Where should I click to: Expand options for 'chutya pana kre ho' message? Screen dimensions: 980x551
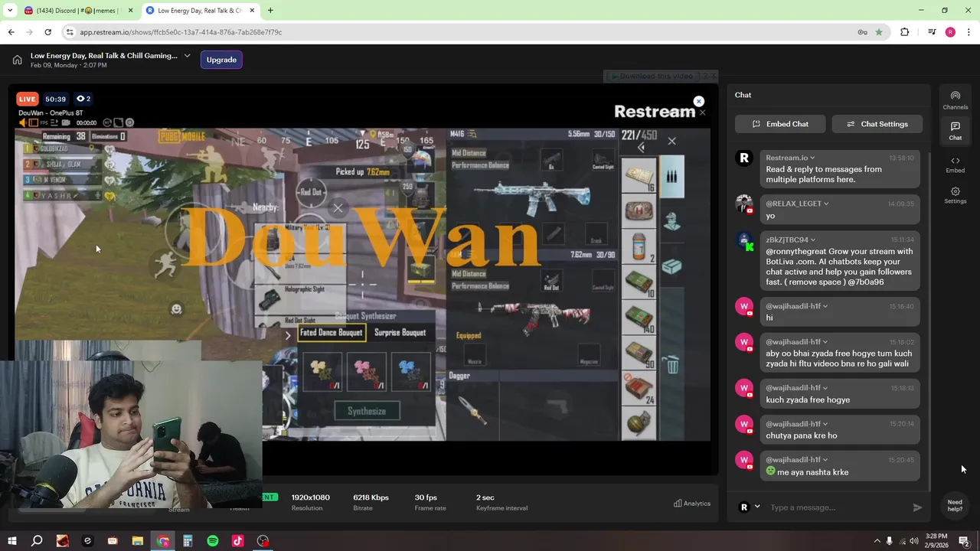(825, 424)
